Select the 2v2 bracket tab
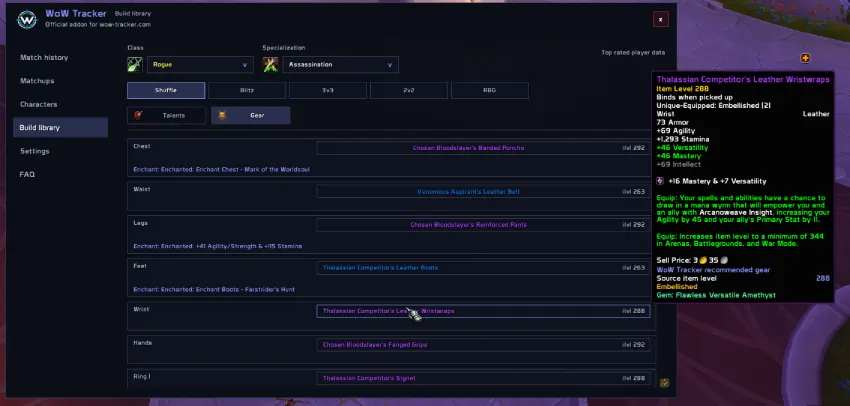 pyautogui.click(x=409, y=91)
